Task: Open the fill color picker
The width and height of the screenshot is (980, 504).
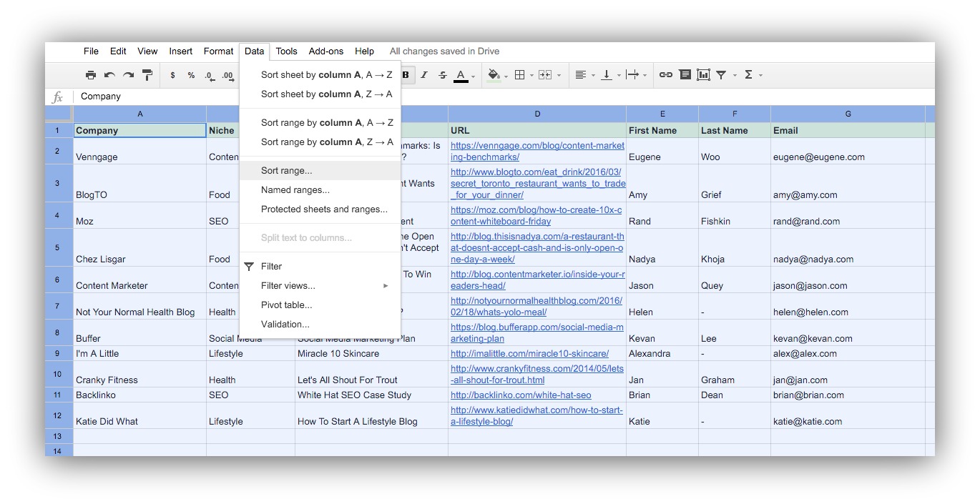Action: (x=494, y=75)
